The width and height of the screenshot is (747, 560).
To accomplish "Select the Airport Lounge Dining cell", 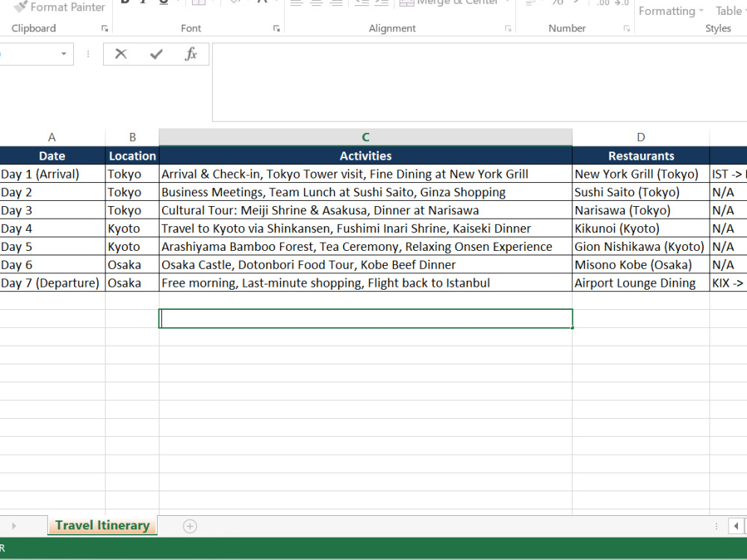I will pos(641,282).
